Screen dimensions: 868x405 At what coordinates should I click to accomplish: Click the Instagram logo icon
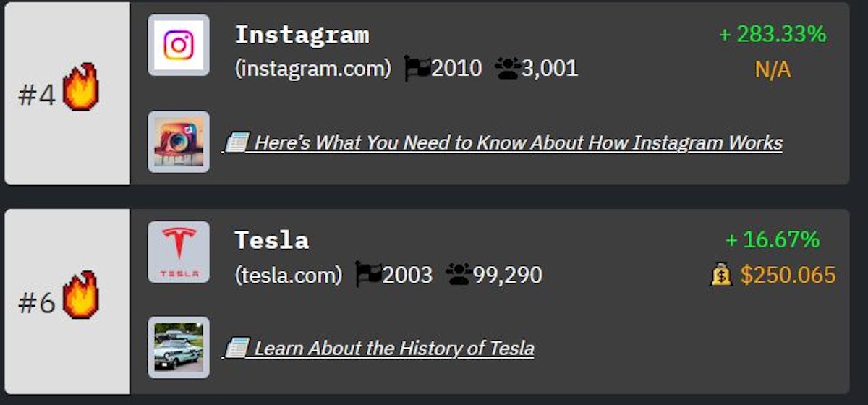(x=179, y=45)
